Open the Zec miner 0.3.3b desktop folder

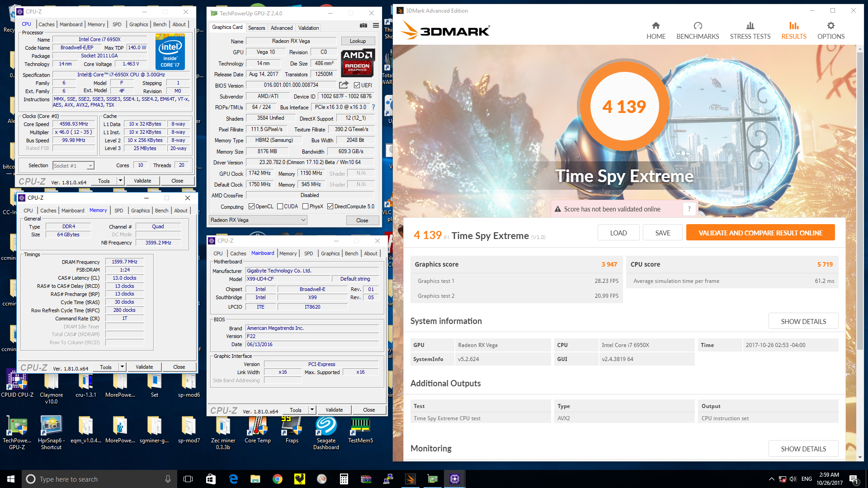[223, 433]
